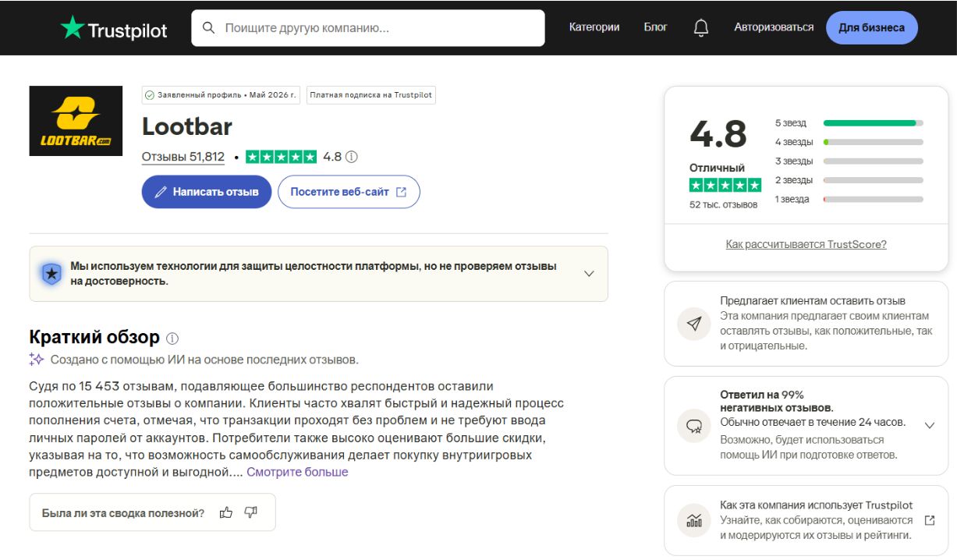
Task: Expand the negative reviews reply card chevron
Action: coord(929,426)
